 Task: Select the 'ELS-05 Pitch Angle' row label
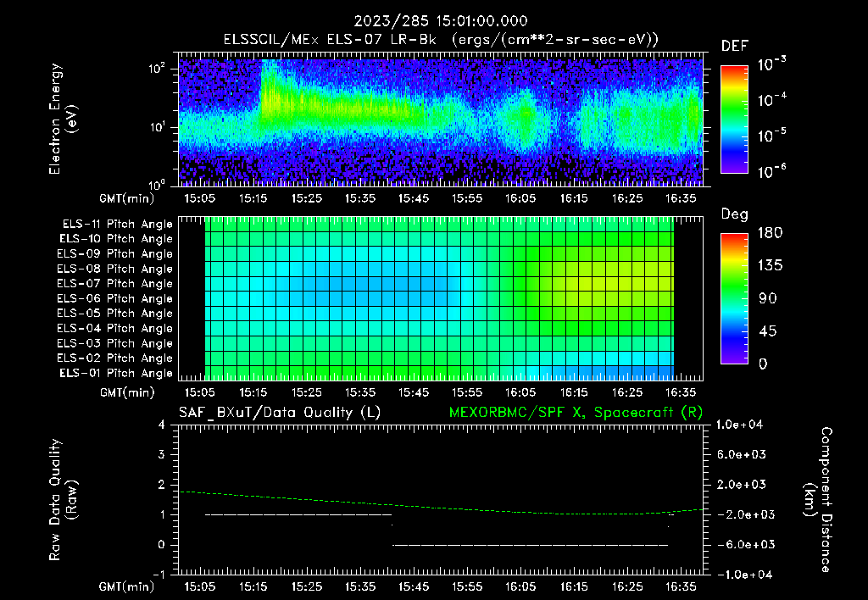pyautogui.click(x=115, y=314)
